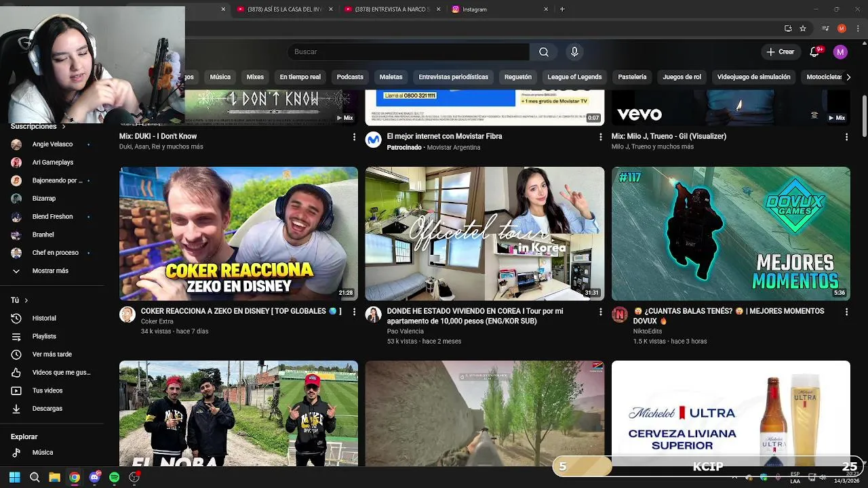Expand Mostrar más in subscriptions
This screenshot has height=488, width=868.
click(52, 271)
